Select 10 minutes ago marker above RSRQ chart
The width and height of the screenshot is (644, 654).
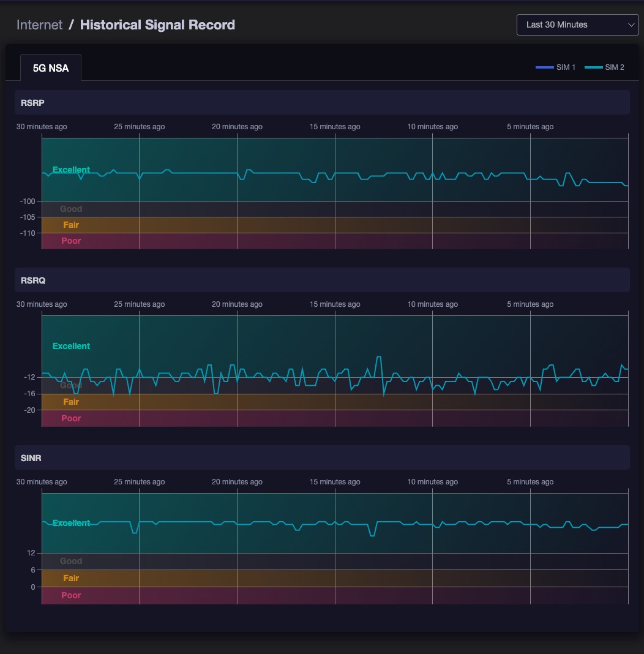click(x=433, y=304)
